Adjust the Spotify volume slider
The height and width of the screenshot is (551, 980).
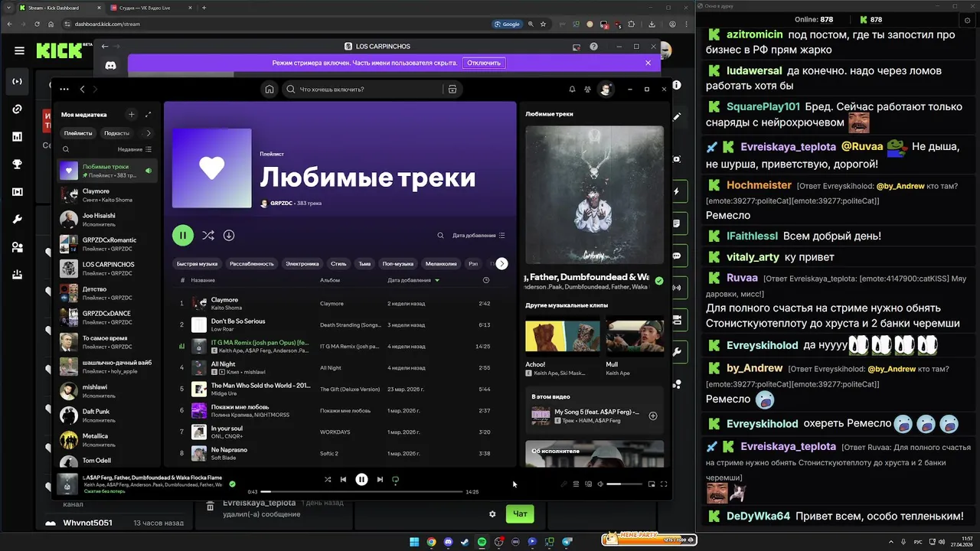click(624, 484)
